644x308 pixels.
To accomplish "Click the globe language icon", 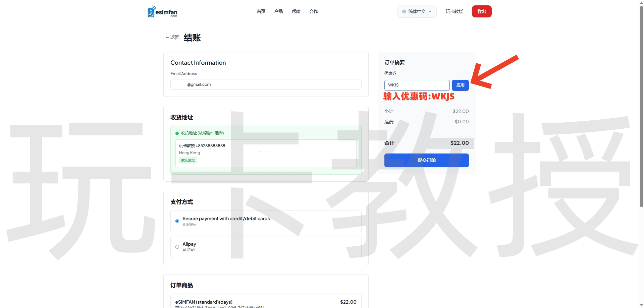I will coord(404,11).
